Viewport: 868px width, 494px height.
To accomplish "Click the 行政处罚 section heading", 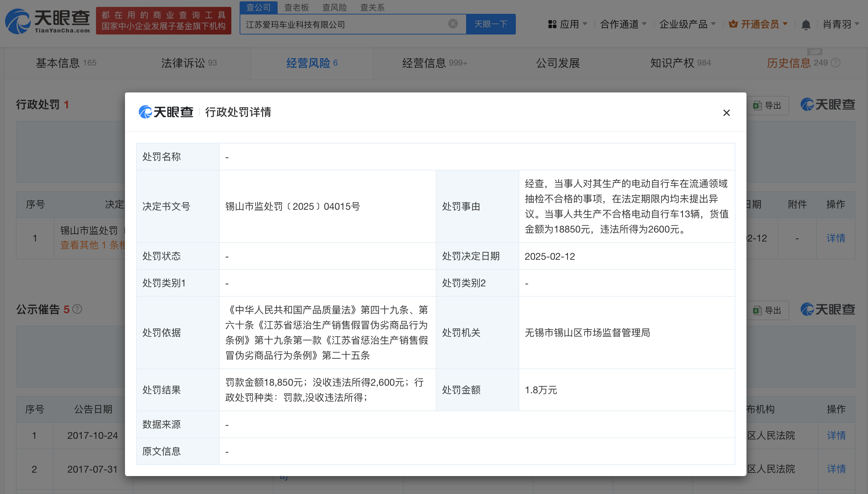I will pyautogui.click(x=38, y=105).
